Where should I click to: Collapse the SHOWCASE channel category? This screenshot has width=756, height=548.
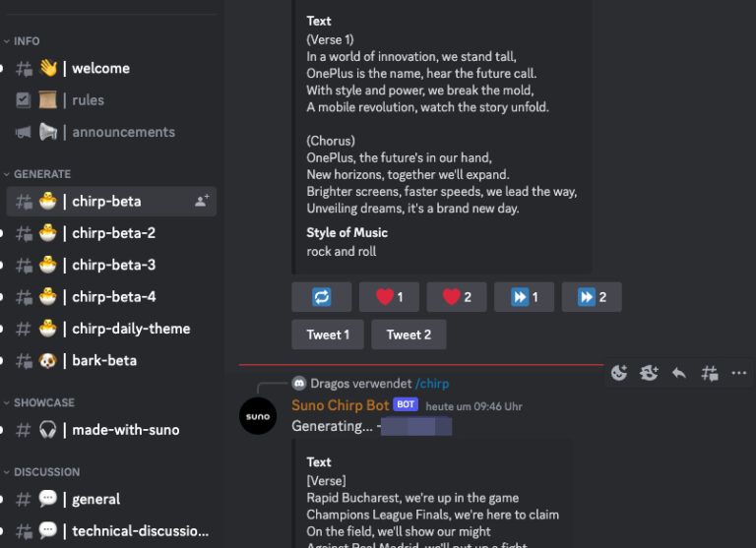[43, 402]
